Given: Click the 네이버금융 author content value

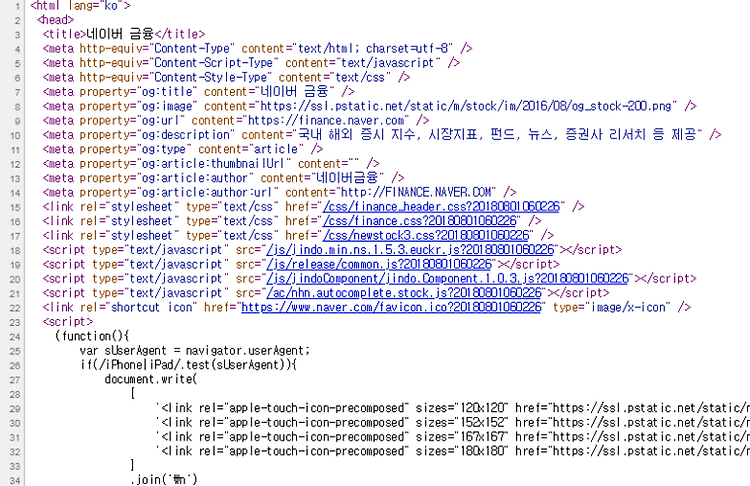Looking at the screenshot, I should pyautogui.click(x=348, y=177).
